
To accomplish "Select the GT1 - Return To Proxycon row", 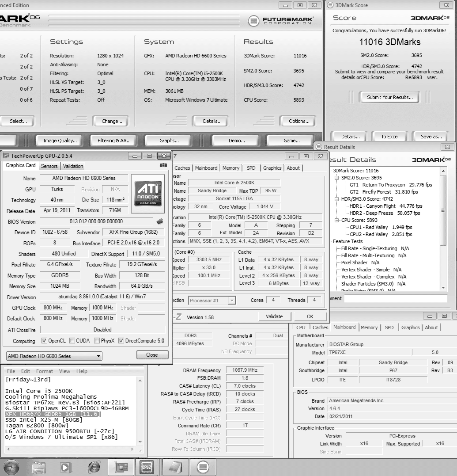I will [391, 185].
